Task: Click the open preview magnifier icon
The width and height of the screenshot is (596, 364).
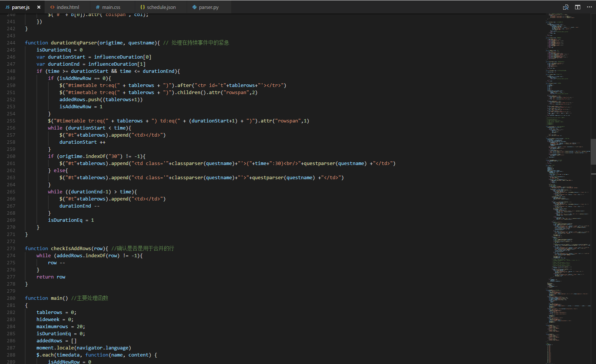Action: (566, 7)
